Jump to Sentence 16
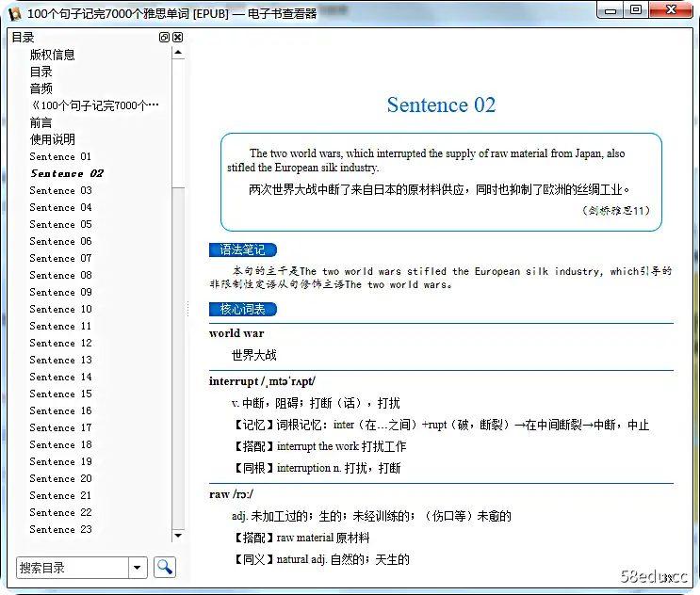The image size is (700, 595). click(60, 410)
